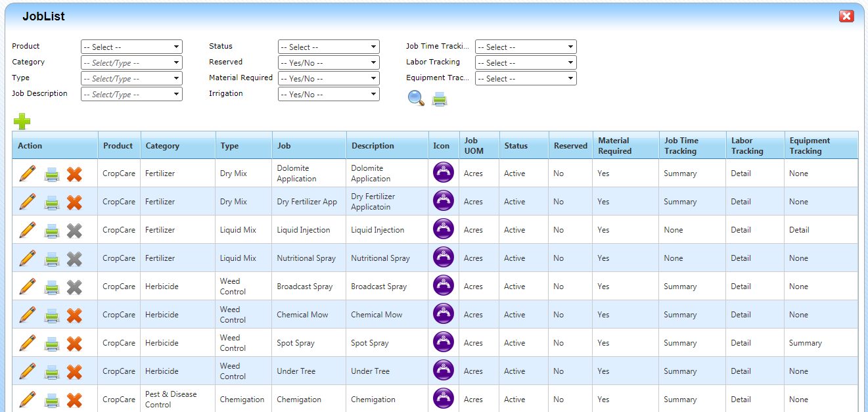Image resolution: width=868 pixels, height=412 pixels.
Task: Delete the Chemigation job
Action: click(x=74, y=400)
